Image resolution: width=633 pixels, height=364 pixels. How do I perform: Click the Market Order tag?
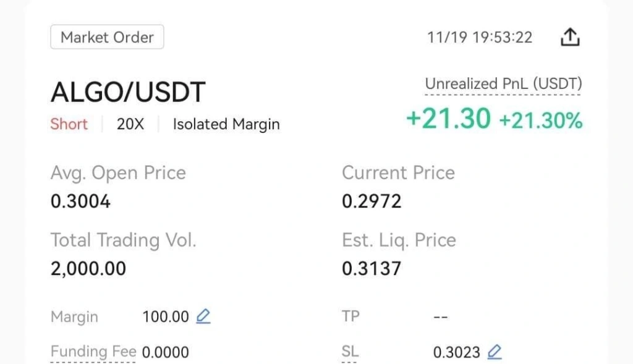click(107, 37)
